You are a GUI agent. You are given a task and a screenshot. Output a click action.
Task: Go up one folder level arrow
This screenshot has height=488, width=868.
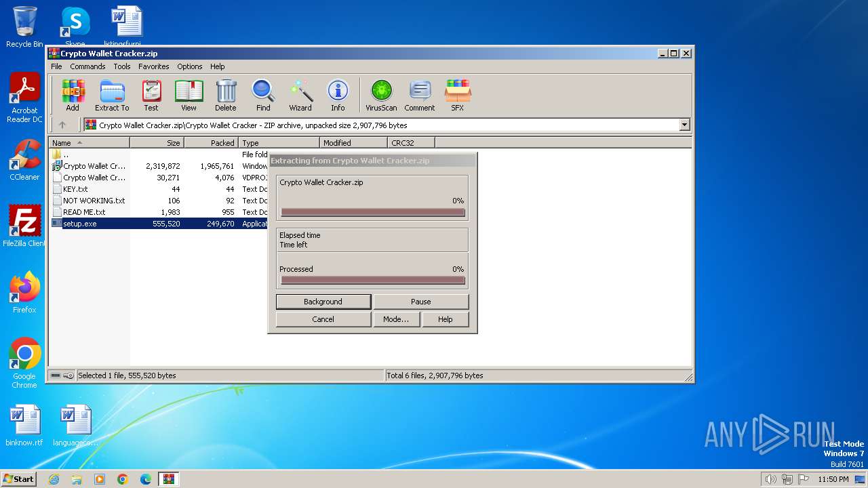(62, 125)
